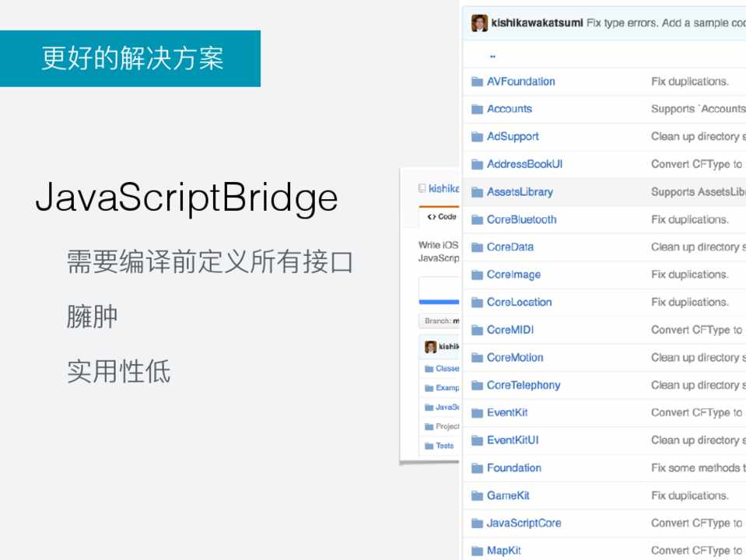The width and height of the screenshot is (746, 560).
Task: Click the JavaScriptBridge heading text
Action: 187,198
